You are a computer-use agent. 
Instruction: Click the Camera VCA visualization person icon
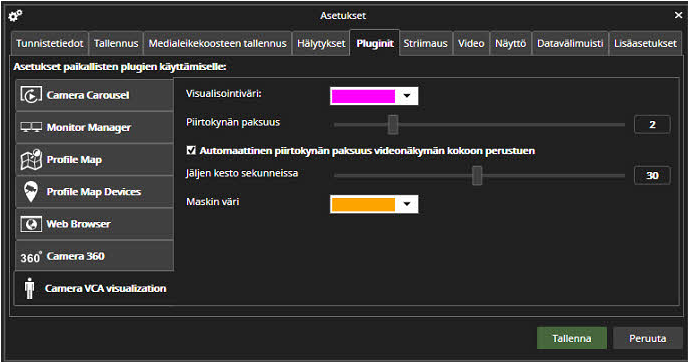[x=30, y=288]
